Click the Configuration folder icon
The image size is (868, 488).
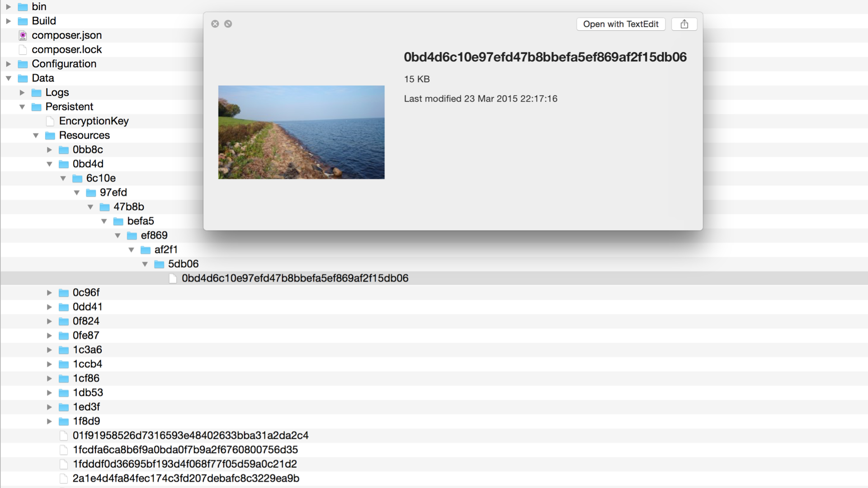(23, 64)
